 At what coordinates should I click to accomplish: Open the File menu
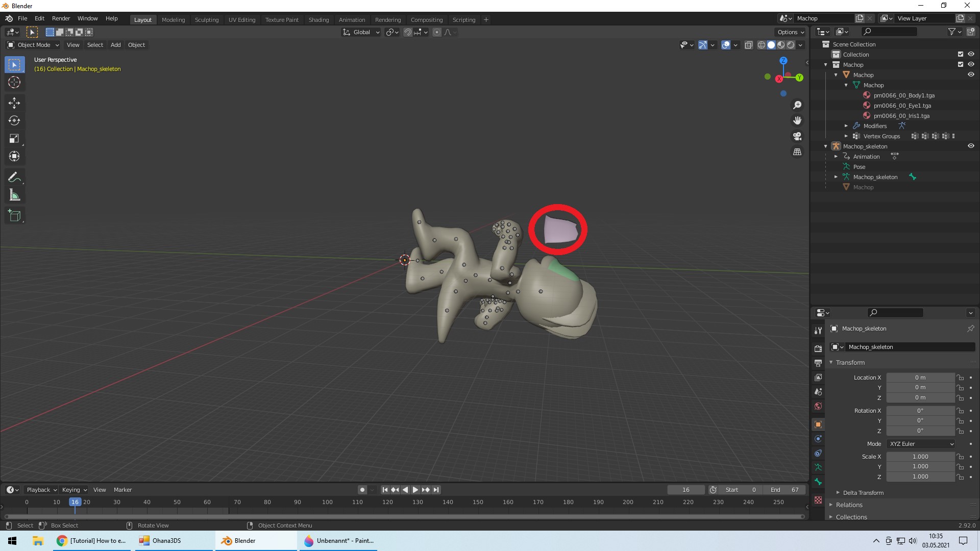click(x=22, y=18)
